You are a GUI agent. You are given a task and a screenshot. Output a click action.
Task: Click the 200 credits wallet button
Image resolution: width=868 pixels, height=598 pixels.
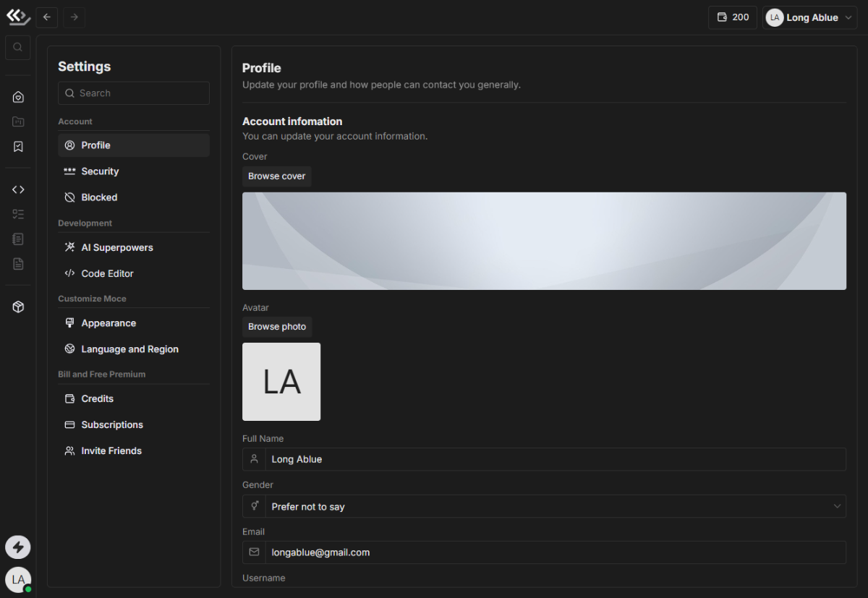tap(732, 17)
